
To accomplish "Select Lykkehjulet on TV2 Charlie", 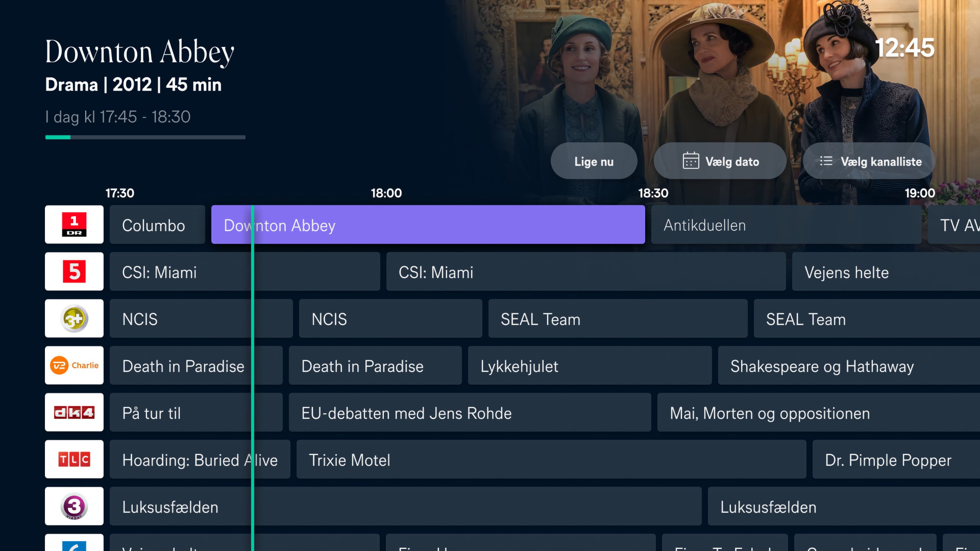I will pos(590,365).
